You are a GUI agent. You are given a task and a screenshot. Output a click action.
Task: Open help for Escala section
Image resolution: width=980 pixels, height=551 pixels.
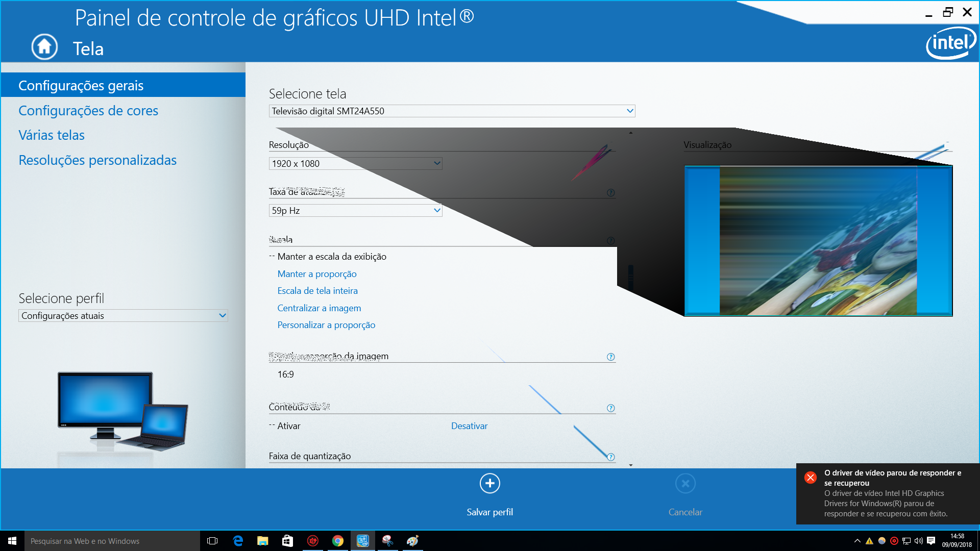pos(610,240)
